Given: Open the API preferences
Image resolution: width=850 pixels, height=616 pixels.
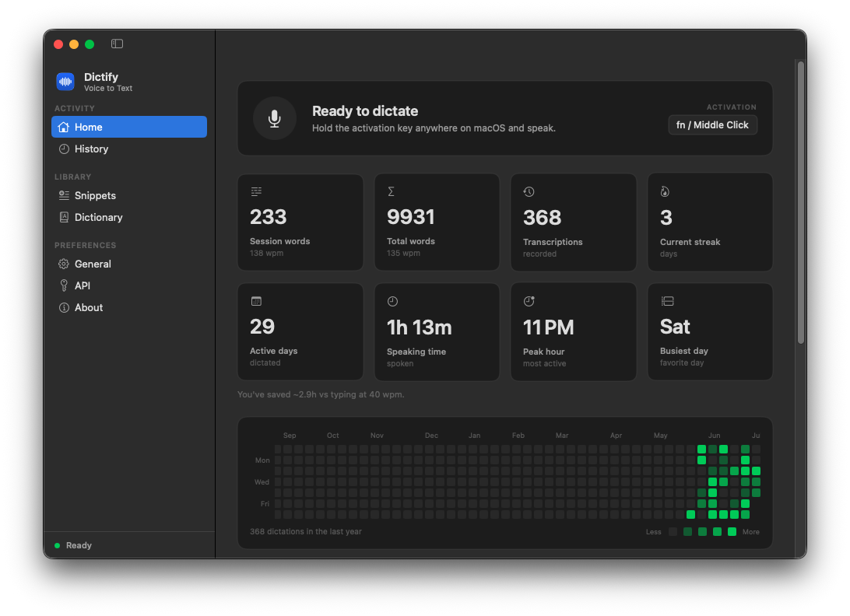Looking at the screenshot, I should (129, 285).
